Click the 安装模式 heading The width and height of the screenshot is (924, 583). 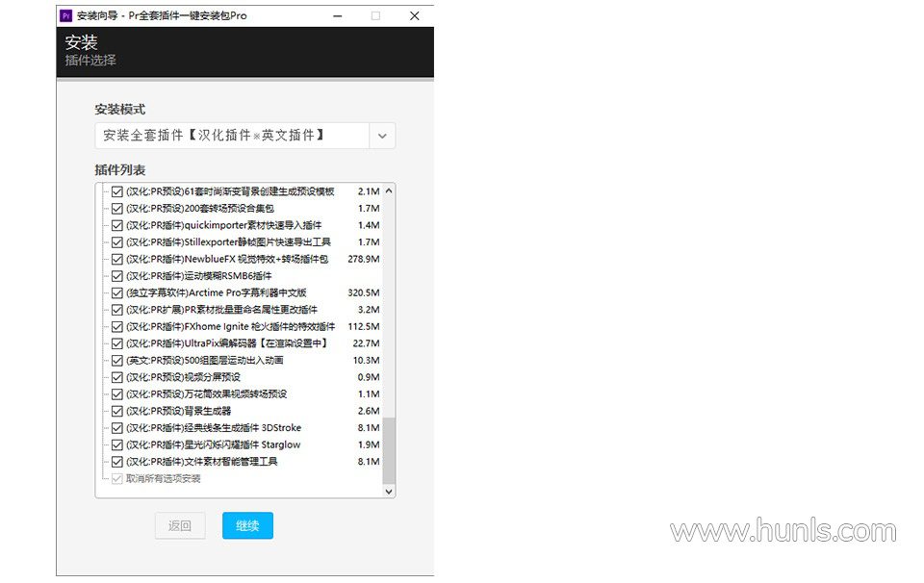(119, 110)
